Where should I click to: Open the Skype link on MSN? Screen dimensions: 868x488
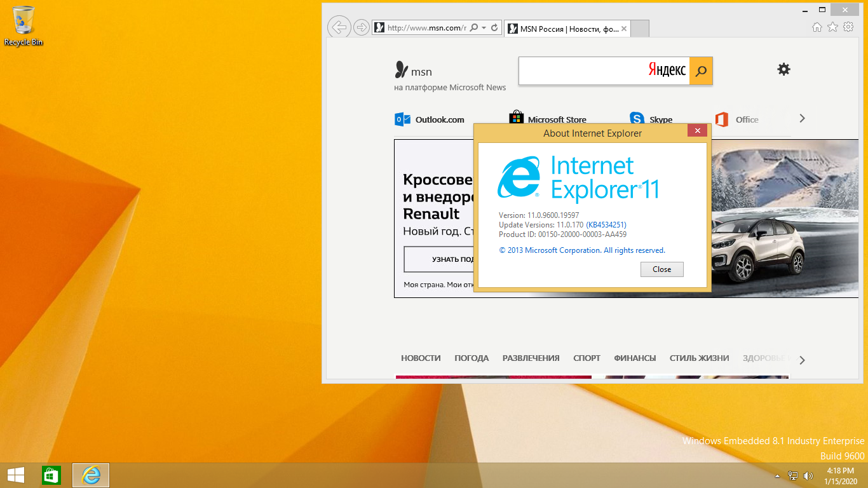[651, 119]
